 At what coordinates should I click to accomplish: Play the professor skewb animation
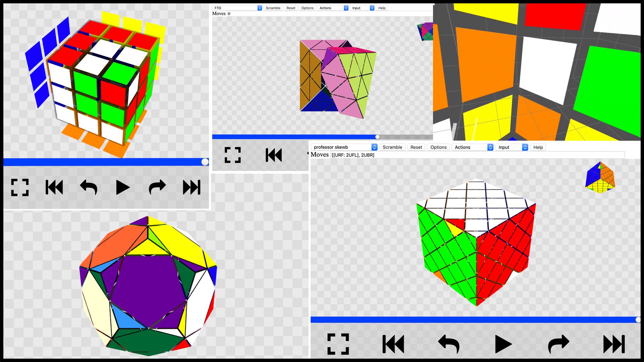[503, 344]
